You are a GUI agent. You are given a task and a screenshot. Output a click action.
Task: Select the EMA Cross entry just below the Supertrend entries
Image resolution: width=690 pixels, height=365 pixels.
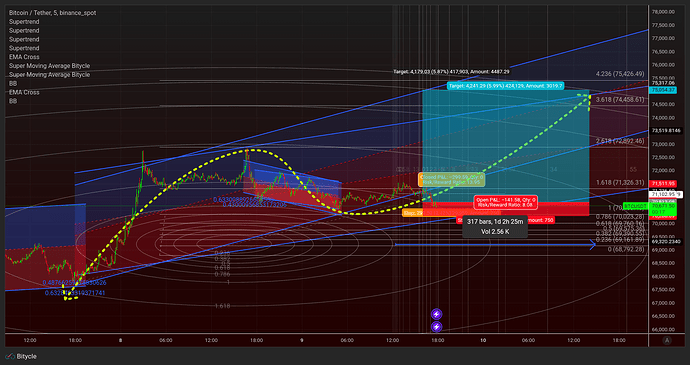tap(24, 57)
